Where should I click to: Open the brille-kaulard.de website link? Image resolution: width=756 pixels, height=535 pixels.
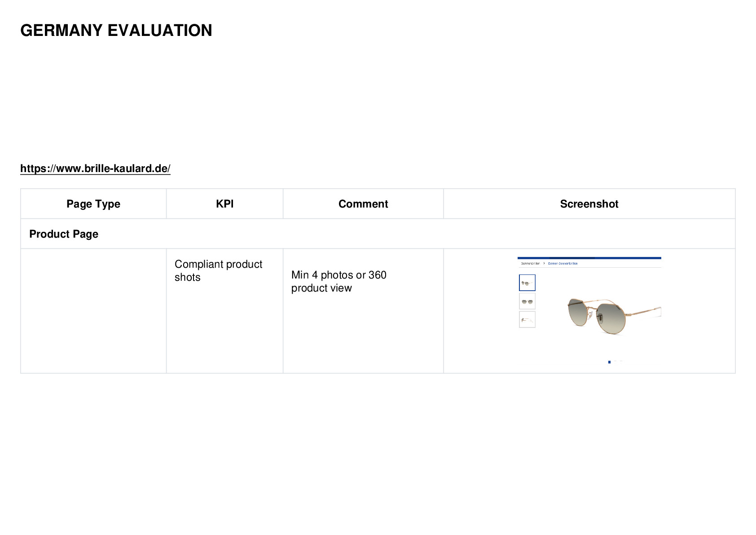click(x=95, y=168)
